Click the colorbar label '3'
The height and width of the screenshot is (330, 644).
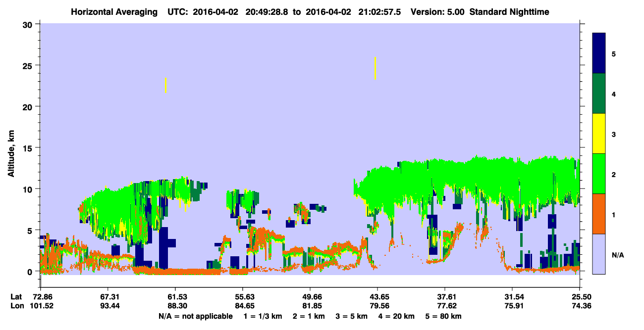[x=614, y=134]
